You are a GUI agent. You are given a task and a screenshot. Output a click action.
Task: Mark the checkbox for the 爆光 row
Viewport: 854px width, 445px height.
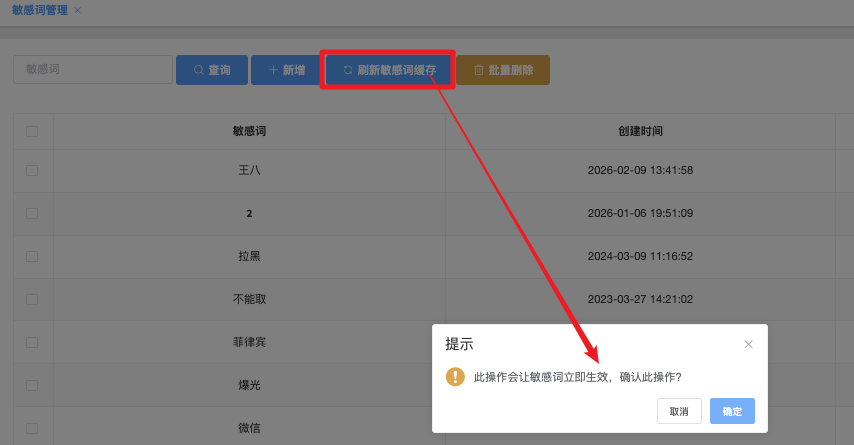tap(32, 385)
